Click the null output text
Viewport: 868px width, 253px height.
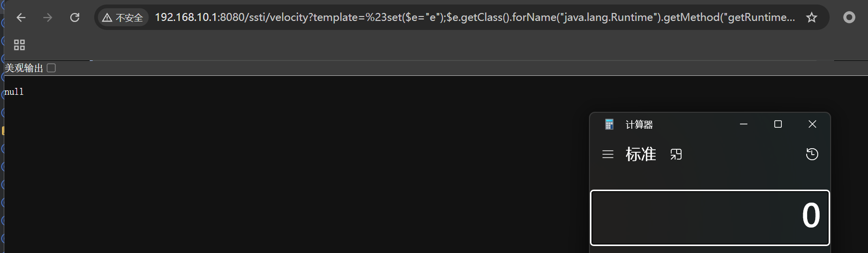coord(14,92)
